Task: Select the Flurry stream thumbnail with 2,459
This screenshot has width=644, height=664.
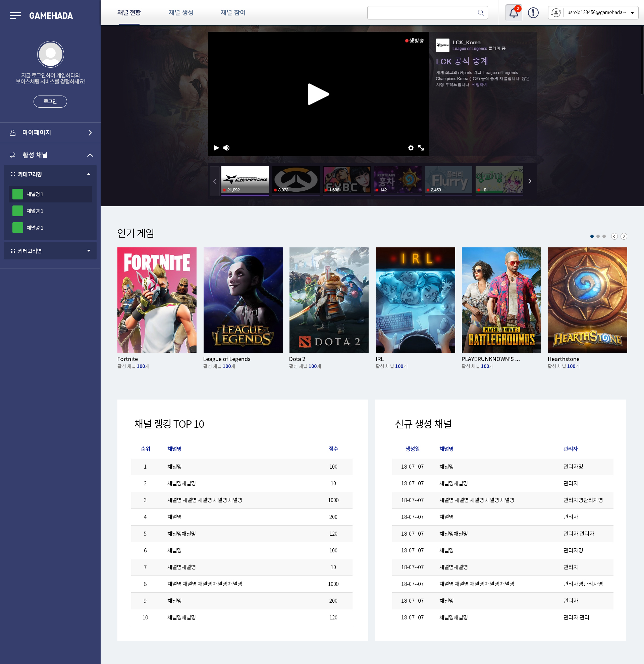Action: click(448, 180)
